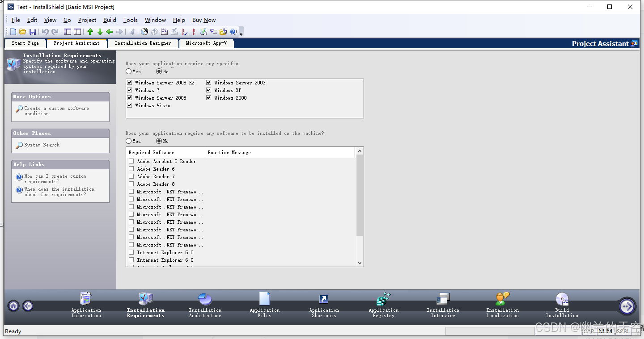This screenshot has height=339, width=644.
Task: Click the build CD icon in toolbar
Action: tap(144, 32)
